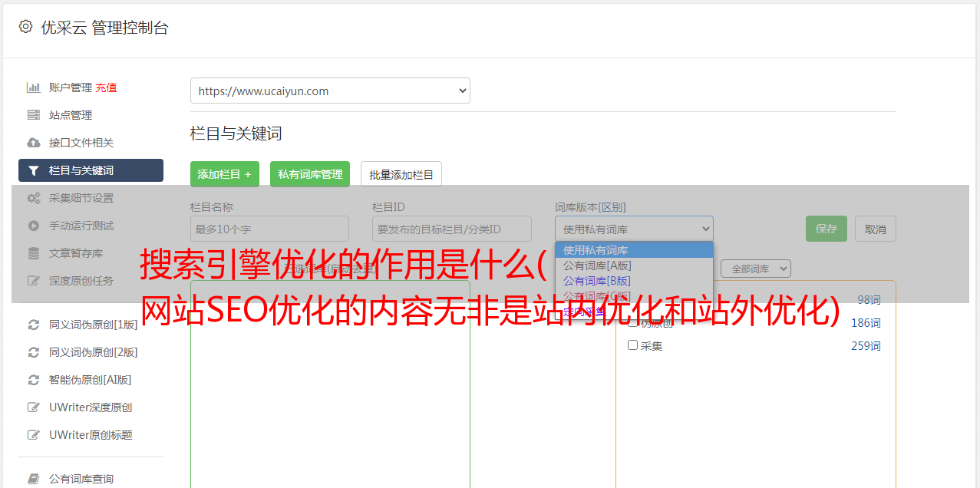Click the refresh icon for 同义词伪原创[1版]

point(34,325)
